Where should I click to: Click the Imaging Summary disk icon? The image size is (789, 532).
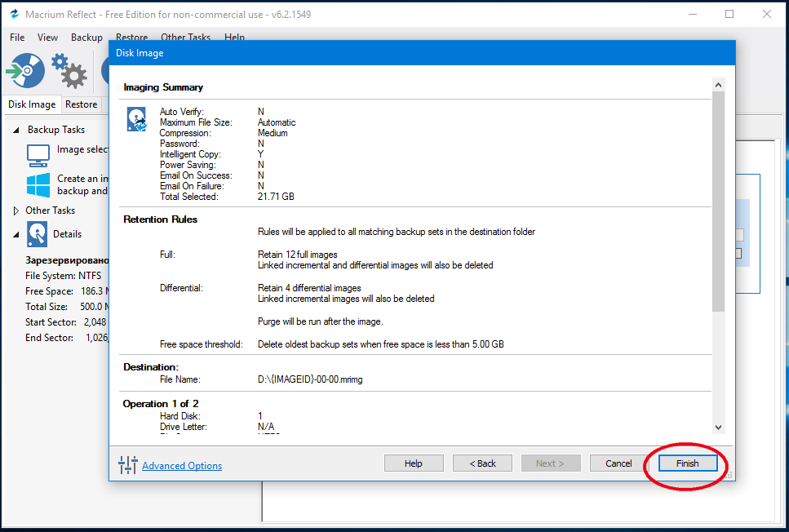coord(136,119)
